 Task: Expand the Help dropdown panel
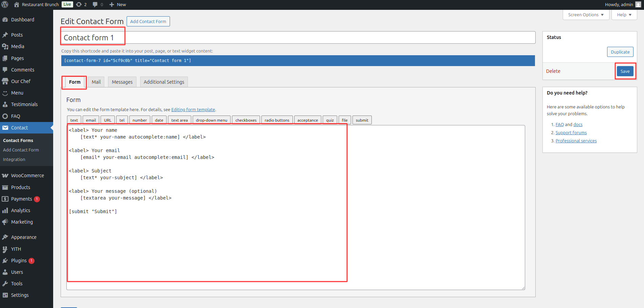pos(624,15)
